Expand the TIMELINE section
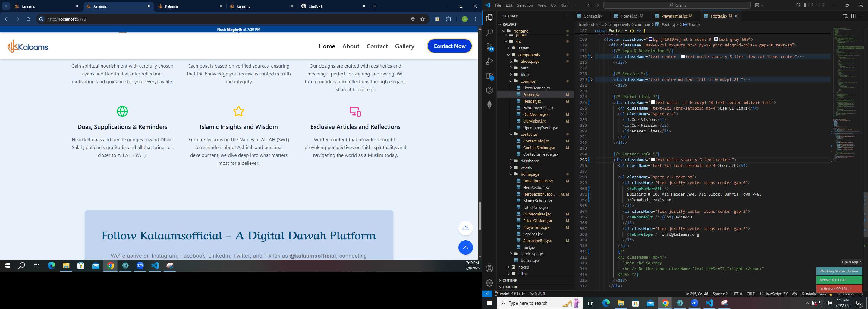This screenshot has height=309, width=868. click(510, 287)
